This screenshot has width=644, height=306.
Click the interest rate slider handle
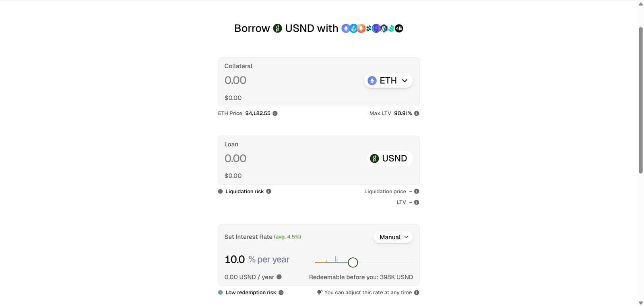click(353, 263)
